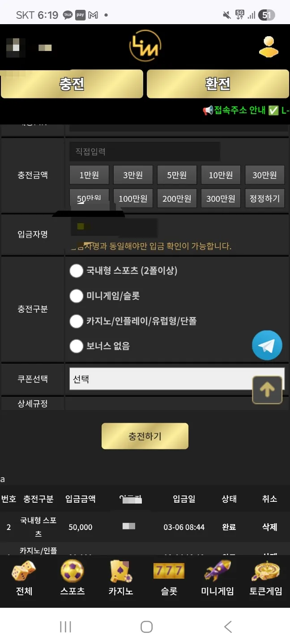Open the Telegram support chat bubble
Viewport: 290px width, 644px height.
[x=267, y=345]
